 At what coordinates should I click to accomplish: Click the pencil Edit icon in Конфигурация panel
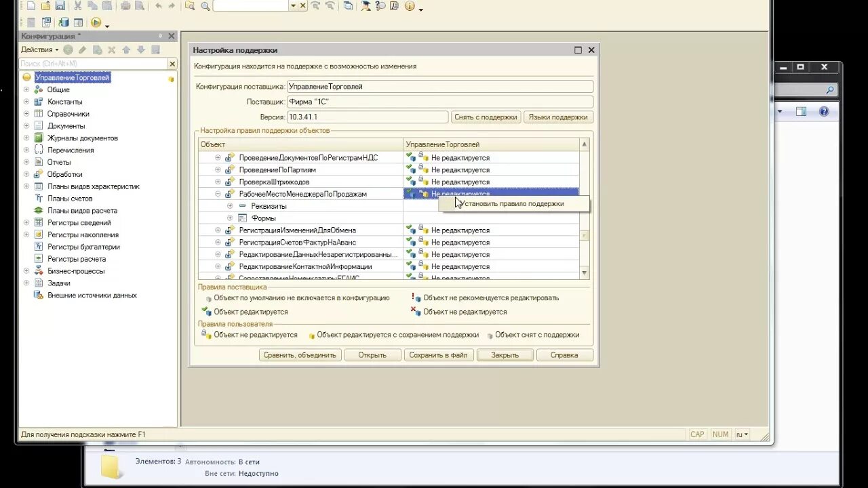click(x=82, y=50)
